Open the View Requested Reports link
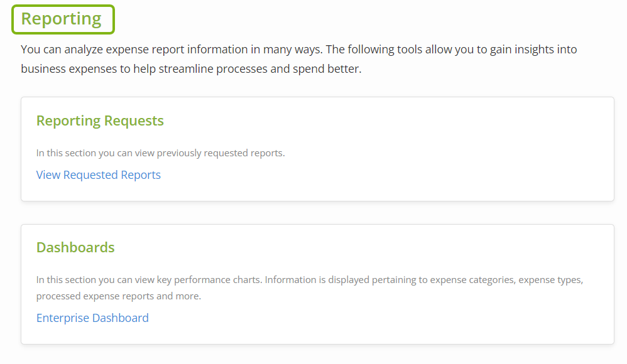Screen dimensions: 627x364 pos(99,175)
